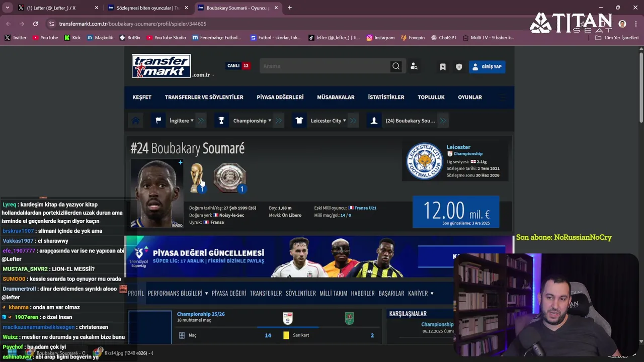
Task: Open TRANSFERLER VE SÖYLENTİLER menu
Action: [204, 97]
